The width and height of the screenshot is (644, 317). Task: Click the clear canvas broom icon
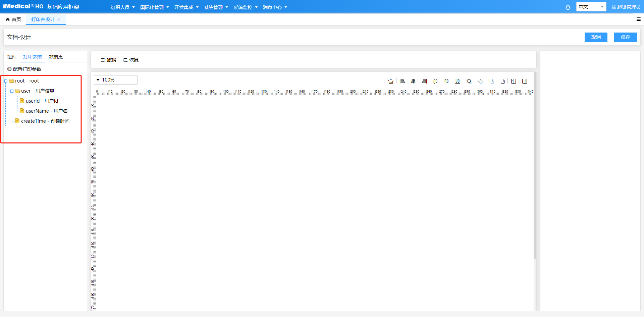391,81
